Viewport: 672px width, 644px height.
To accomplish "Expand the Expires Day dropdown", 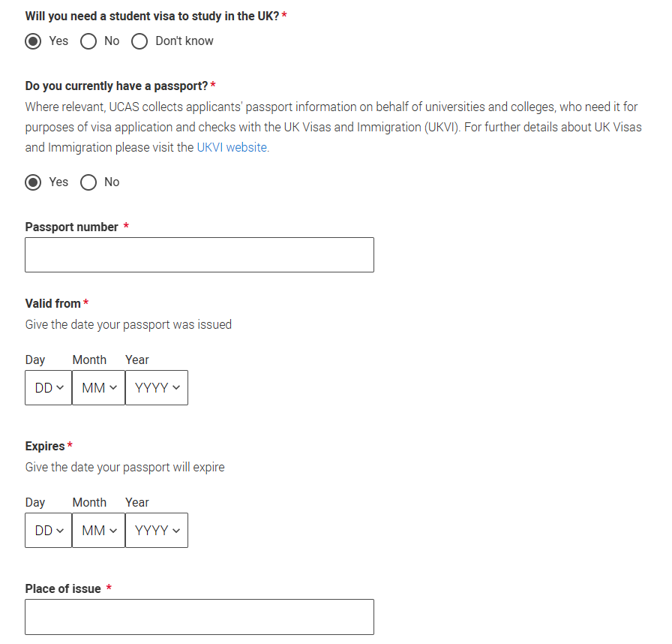I will pos(49,531).
